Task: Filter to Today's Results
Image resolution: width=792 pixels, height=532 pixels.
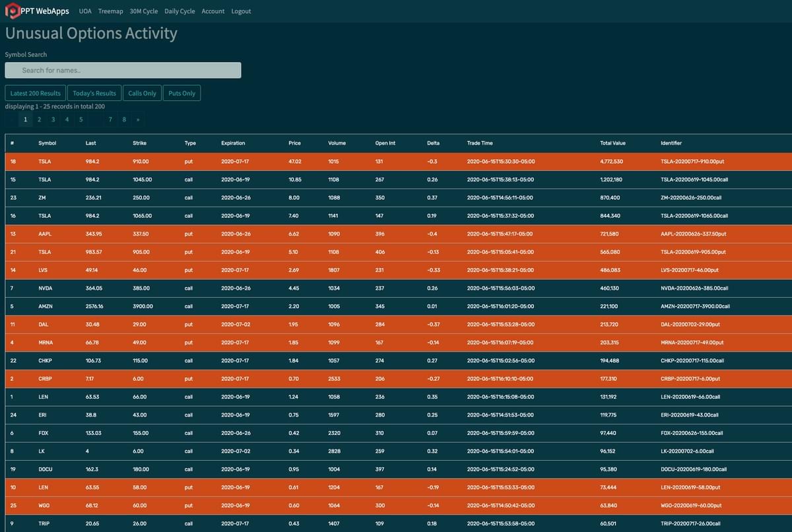Action: (x=94, y=93)
